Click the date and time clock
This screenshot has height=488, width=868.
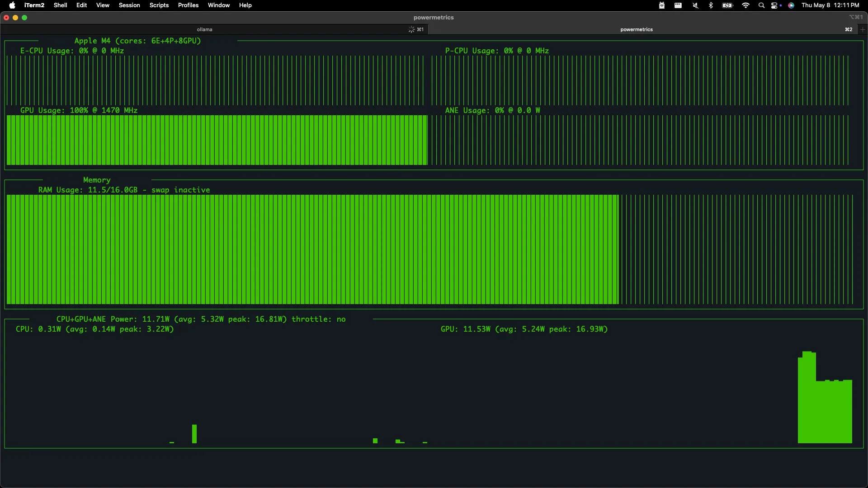pos(830,5)
